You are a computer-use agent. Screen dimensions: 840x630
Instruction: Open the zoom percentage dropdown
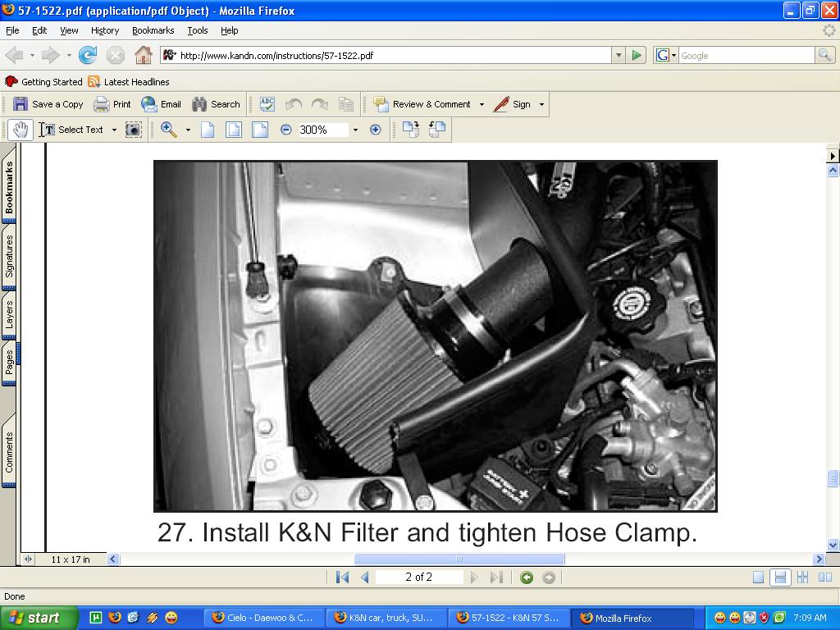[355, 130]
